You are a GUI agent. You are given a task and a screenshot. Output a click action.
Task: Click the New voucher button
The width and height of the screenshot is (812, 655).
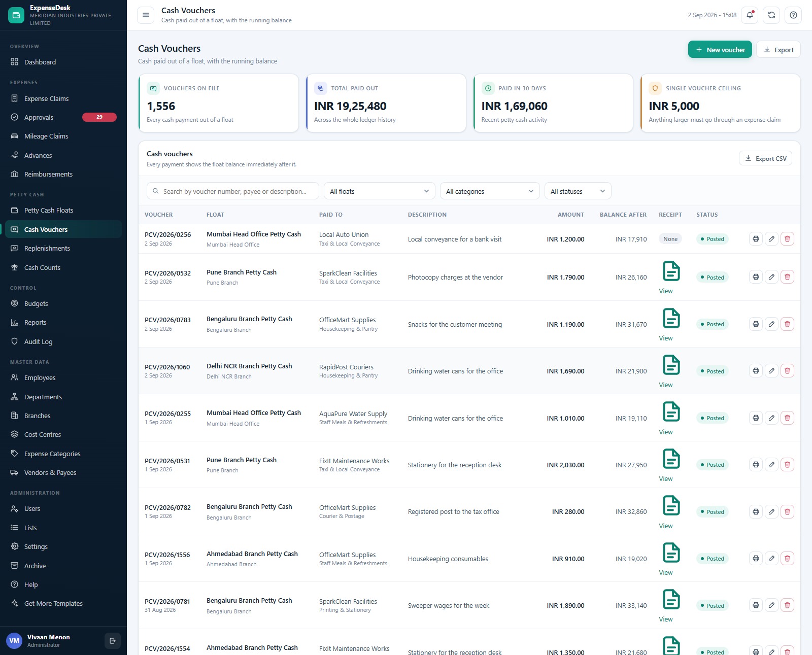coord(720,50)
